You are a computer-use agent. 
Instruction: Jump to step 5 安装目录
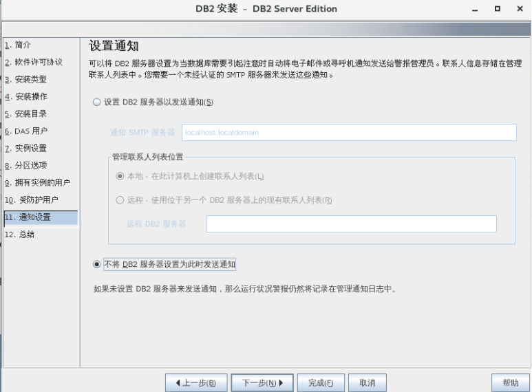pyautogui.click(x=25, y=113)
